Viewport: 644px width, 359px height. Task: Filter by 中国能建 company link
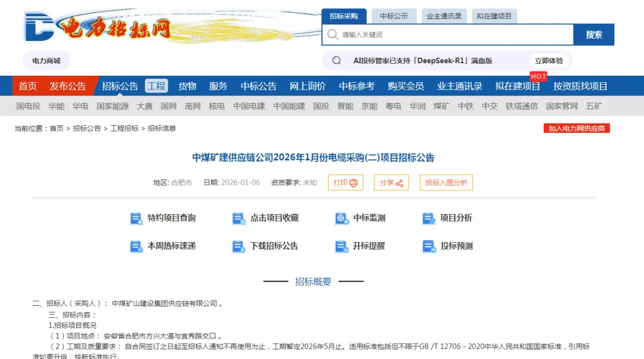pos(289,106)
